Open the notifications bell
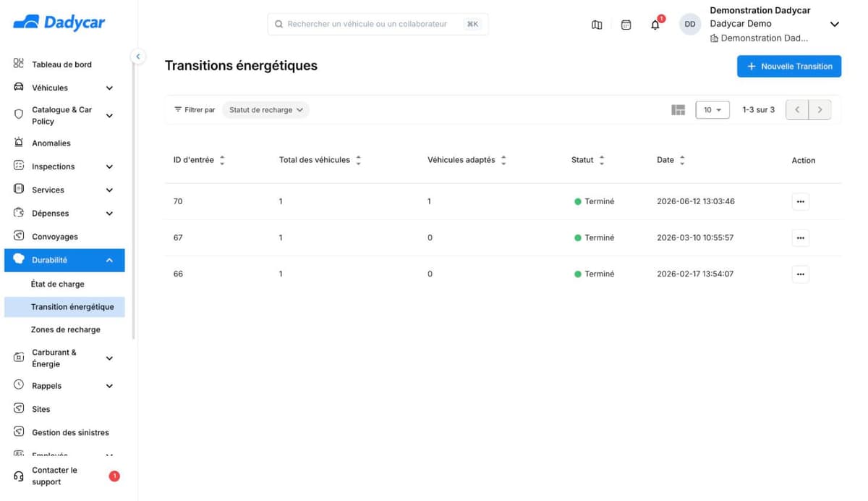 click(x=655, y=25)
